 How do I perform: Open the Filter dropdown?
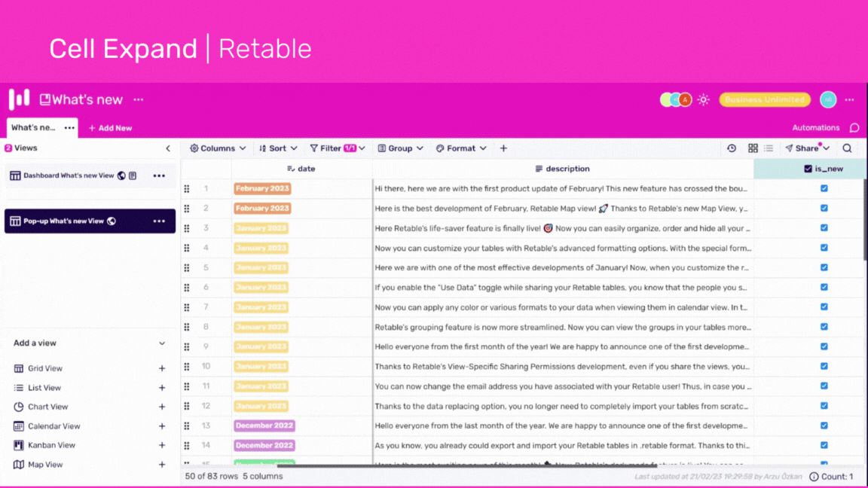pyautogui.click(x=337, y=148)
